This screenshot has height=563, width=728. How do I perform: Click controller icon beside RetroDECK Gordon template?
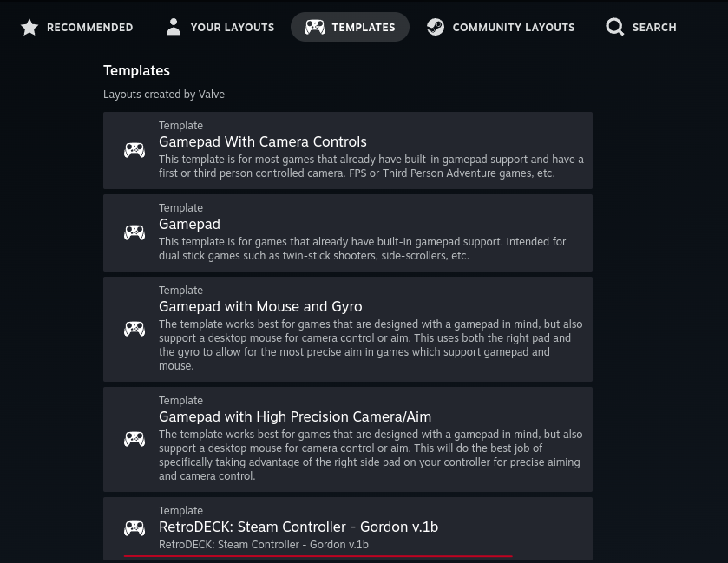point(134,527)
